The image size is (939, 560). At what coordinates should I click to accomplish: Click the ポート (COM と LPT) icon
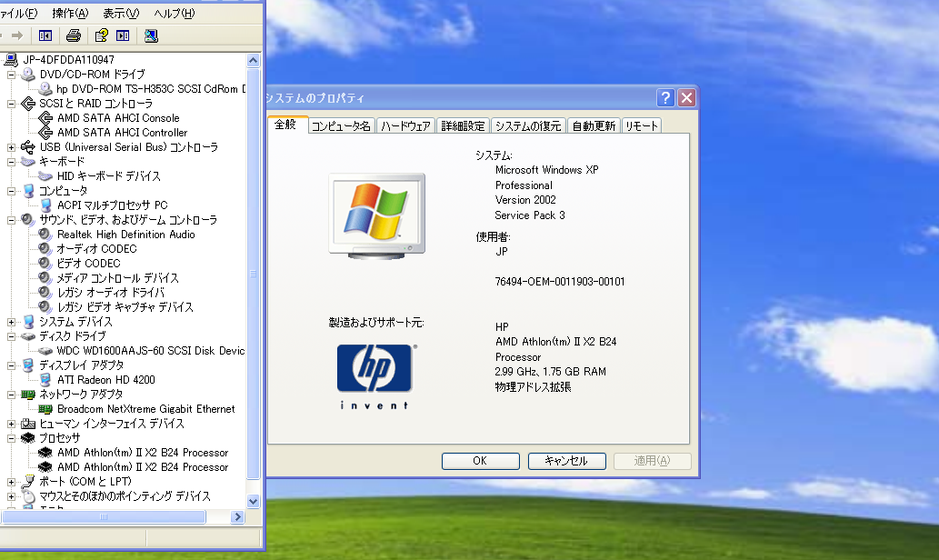pyautogui.click(x=28, y=482)
